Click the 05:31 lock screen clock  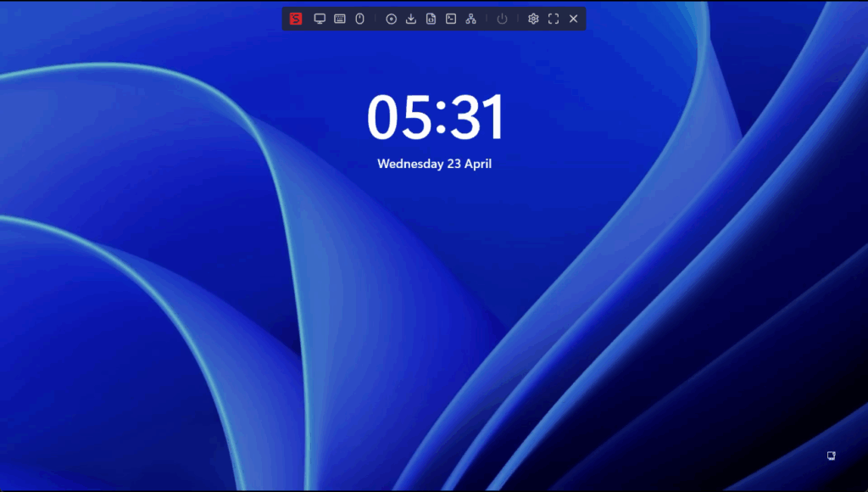pyautogui.click(x=435, y=118)
